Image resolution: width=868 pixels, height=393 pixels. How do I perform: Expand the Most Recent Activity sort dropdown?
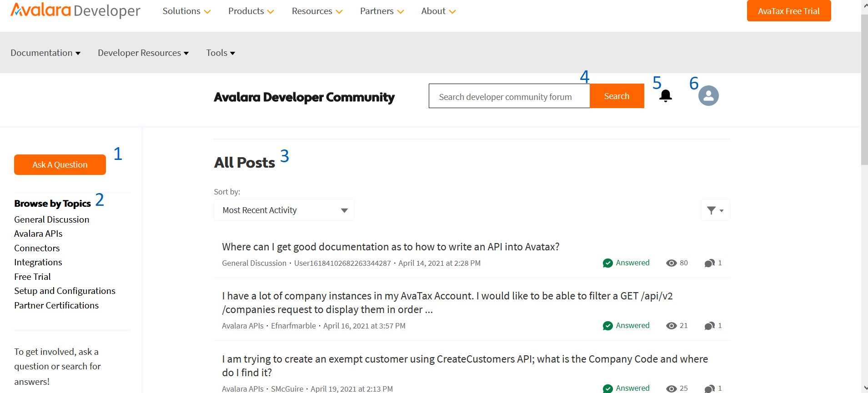(x=284, y=210)
